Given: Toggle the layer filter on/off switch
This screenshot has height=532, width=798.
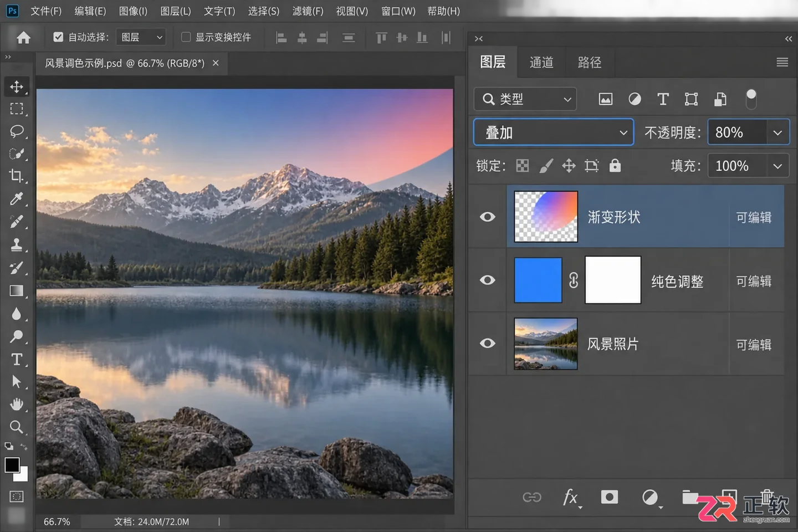Looking at the screenshot, I should 751,99.
